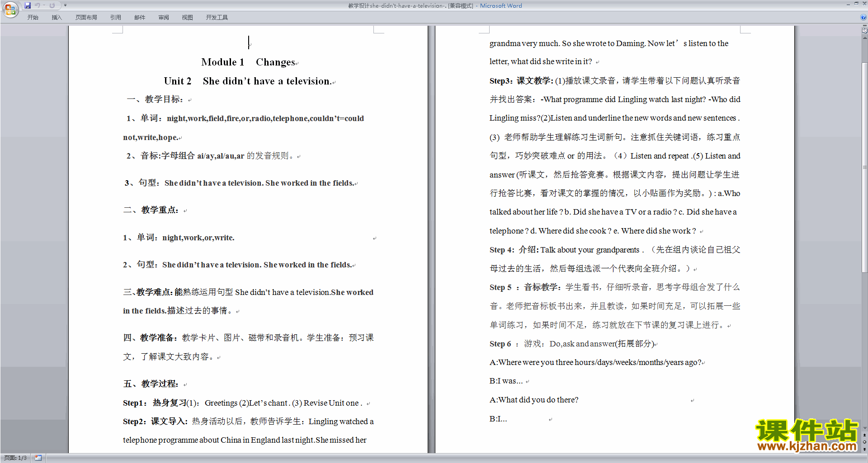Screen dimensions: 868x463
Task: Open the 开发工具 tab
Action: [x=217, y=17]
